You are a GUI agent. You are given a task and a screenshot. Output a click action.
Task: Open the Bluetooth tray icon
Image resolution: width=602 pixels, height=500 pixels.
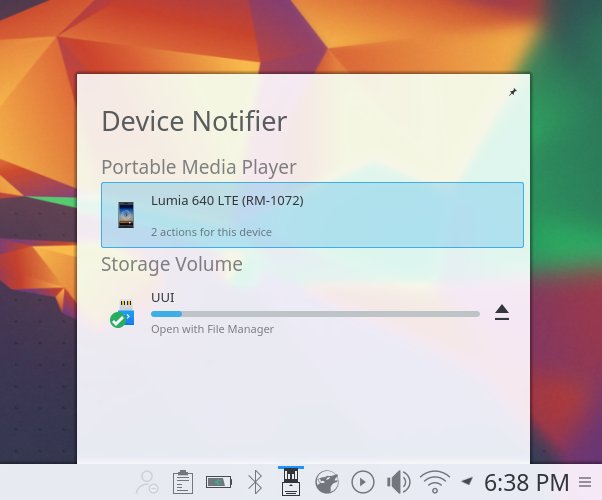[255, 483]
